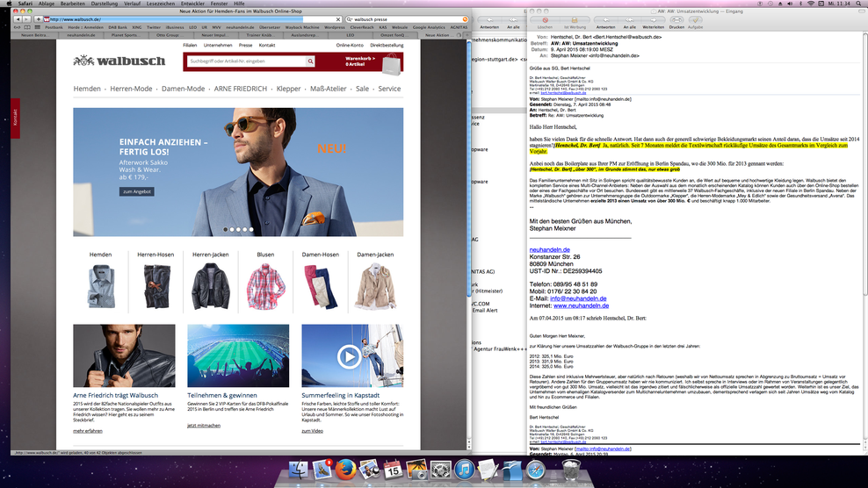Screen dimensions: 868x488
Task: Click the ARNE FRIEDRICH navigation item
Action: tap(240, 89)
